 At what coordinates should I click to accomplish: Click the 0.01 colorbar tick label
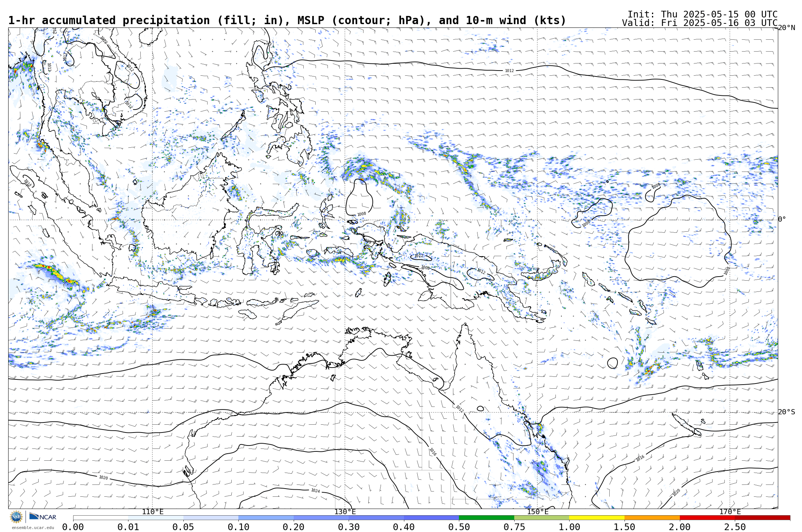[128, 527]
